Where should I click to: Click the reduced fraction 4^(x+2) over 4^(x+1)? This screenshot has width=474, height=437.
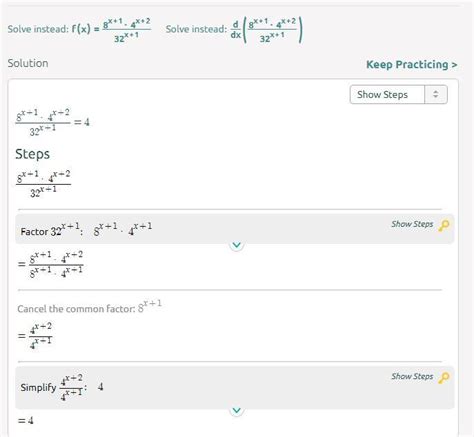point(35,335)
